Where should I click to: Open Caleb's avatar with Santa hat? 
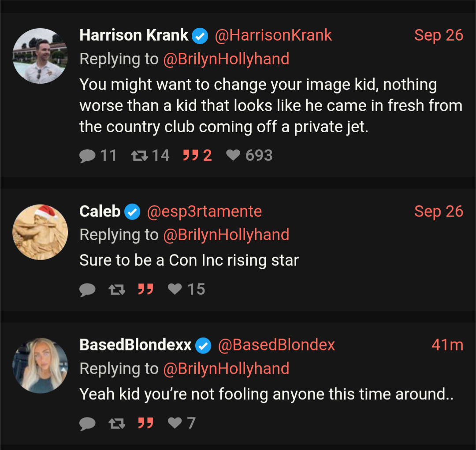(40, 232)
